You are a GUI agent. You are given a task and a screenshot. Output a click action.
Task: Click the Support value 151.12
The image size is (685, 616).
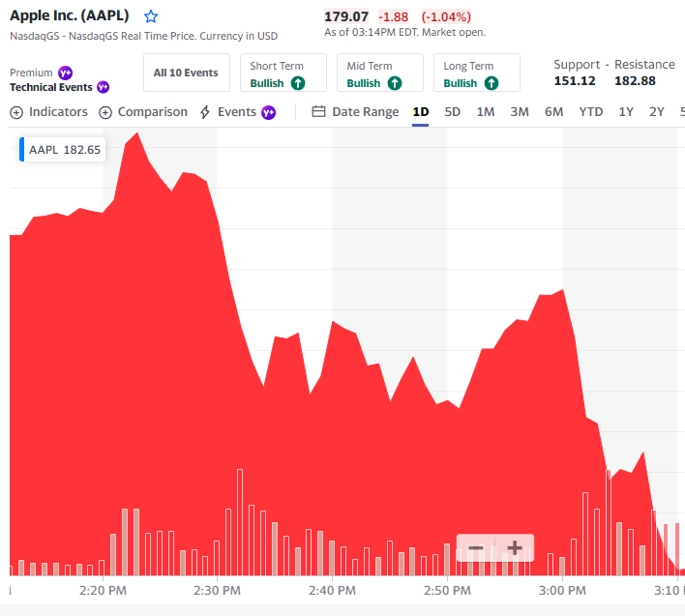coord(575,81)
